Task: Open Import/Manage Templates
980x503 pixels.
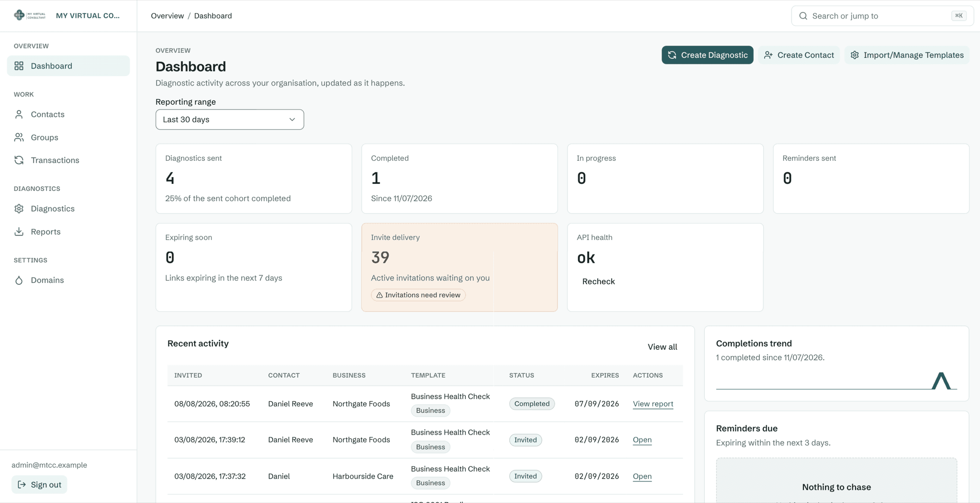Action: pos(907,55)
